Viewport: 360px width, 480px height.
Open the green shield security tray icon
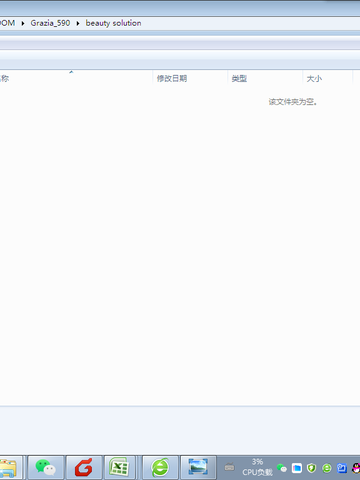tap(312, 468)
